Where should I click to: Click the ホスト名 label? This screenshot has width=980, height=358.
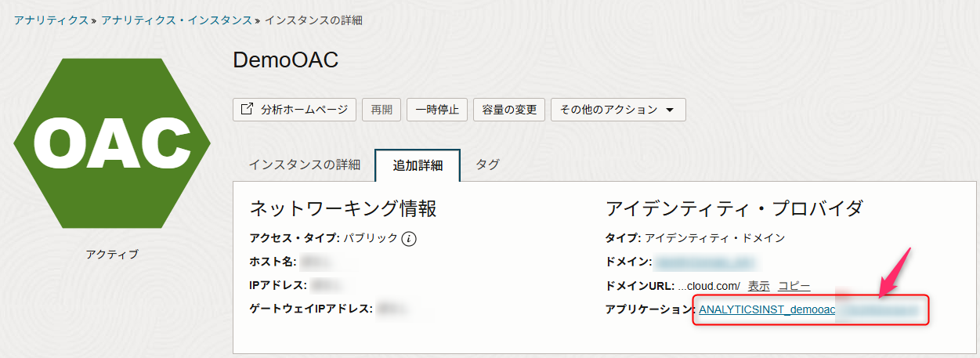(272, 262)
